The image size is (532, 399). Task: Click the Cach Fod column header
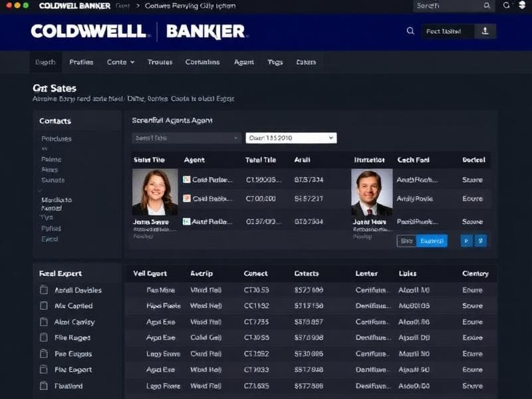[x=413, y=160]
